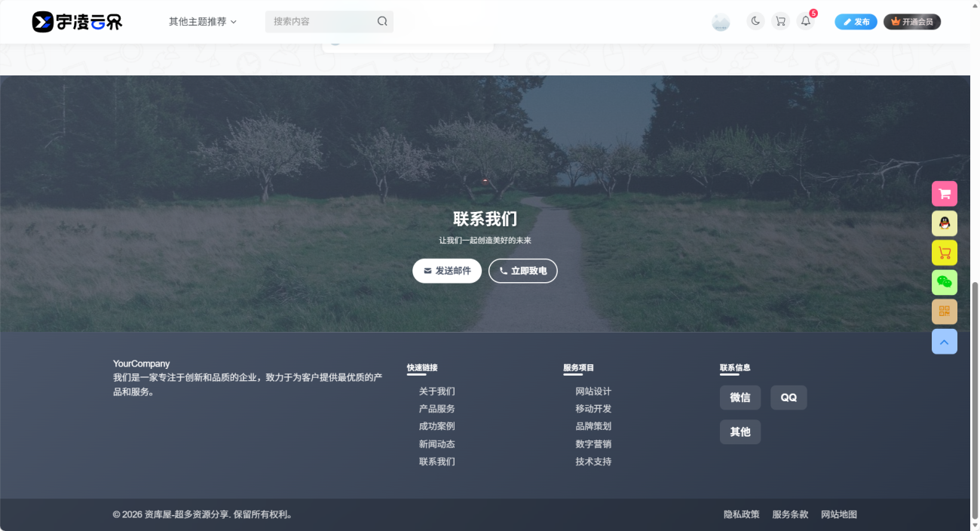980x531 pixels.
Task: Open QQ penguin contact floating icon
Action: coord(945,223)
